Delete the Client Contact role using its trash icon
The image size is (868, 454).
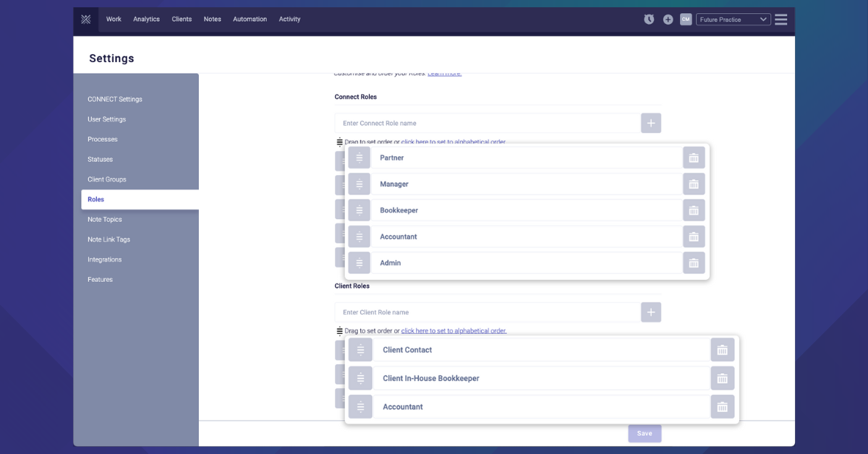click(722, 349)
